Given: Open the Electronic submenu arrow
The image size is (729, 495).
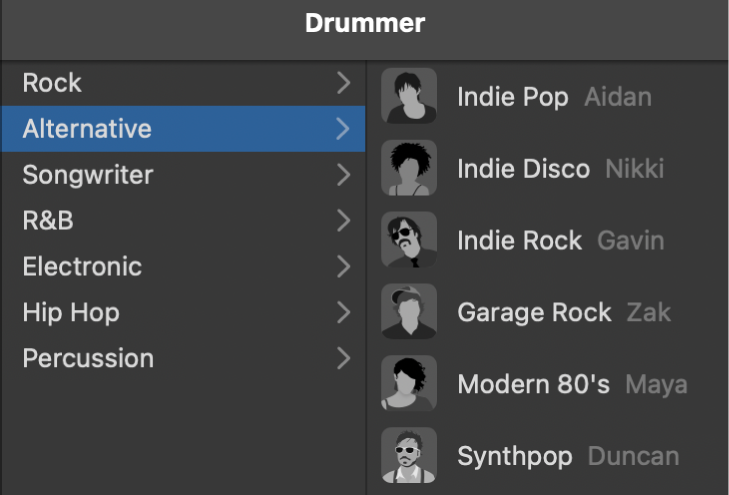Looking at the screenshot, I should click(x=343, y=267).
